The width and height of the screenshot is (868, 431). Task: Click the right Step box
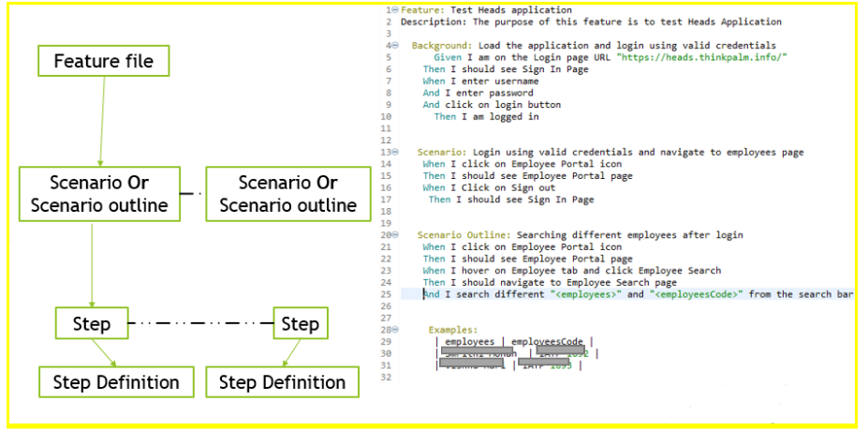point(300,324)
